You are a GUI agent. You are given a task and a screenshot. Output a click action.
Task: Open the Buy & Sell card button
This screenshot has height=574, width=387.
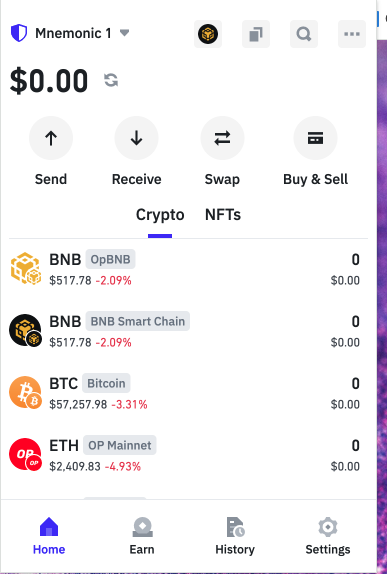pos(315,138)
